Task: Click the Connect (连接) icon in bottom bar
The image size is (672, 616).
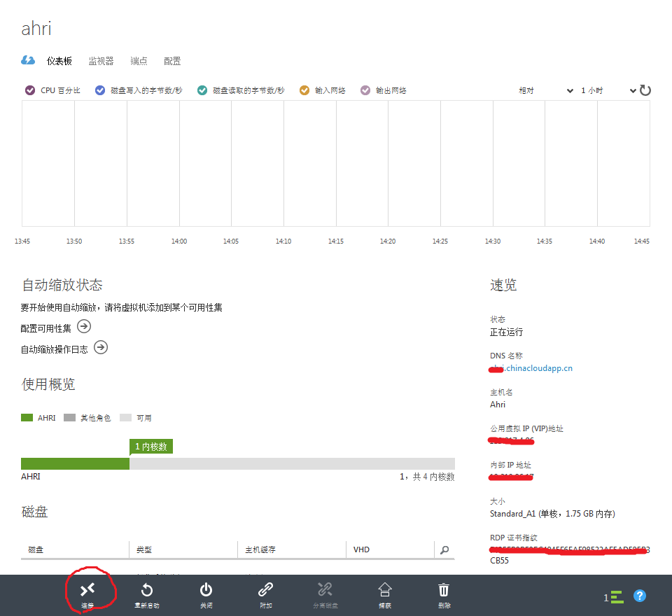Action: [87, 590]
